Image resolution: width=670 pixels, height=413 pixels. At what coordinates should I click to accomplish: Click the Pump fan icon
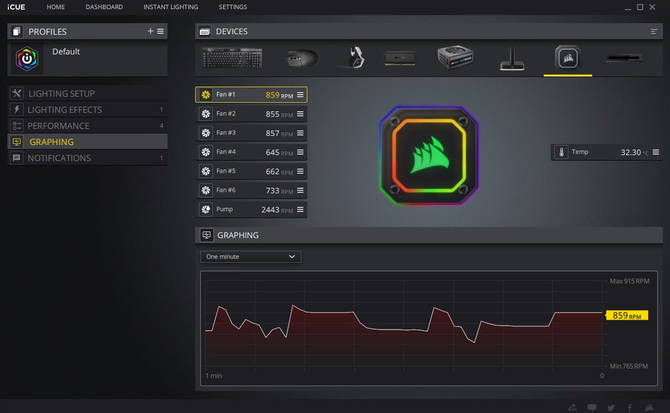click(206, 210)
